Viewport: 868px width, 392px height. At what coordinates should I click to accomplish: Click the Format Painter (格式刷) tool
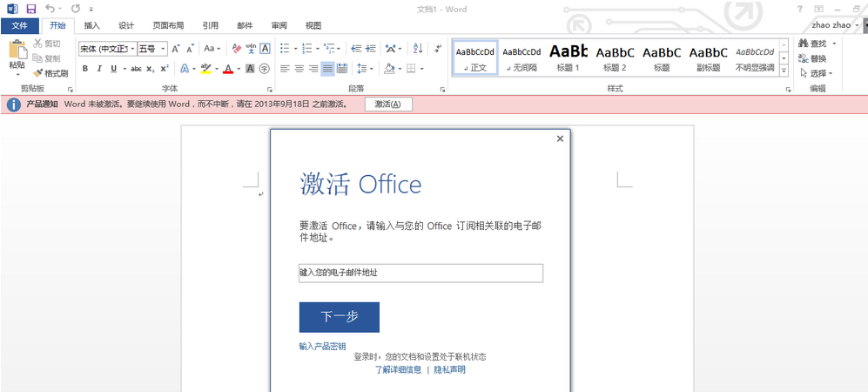pyautogui.click(x=50, y=73)
